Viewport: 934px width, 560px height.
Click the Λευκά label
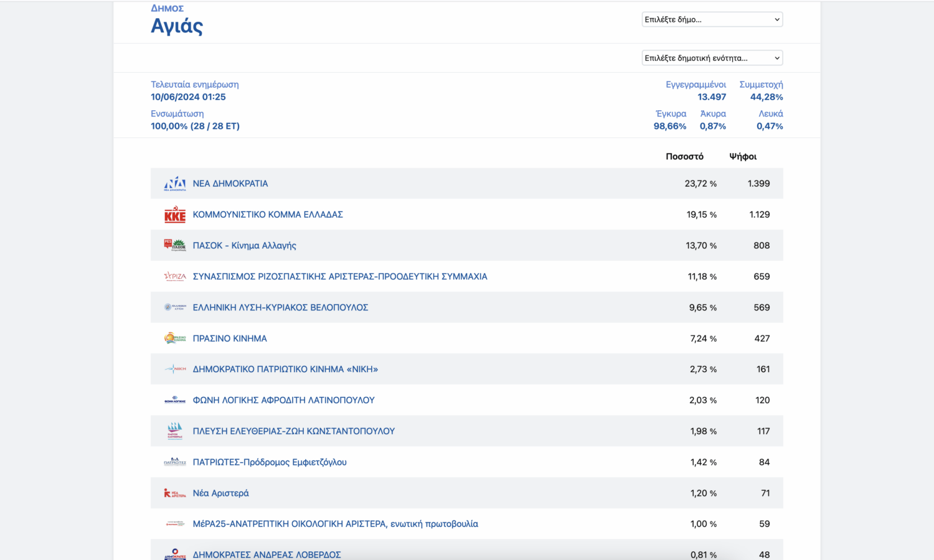(771, 114)
